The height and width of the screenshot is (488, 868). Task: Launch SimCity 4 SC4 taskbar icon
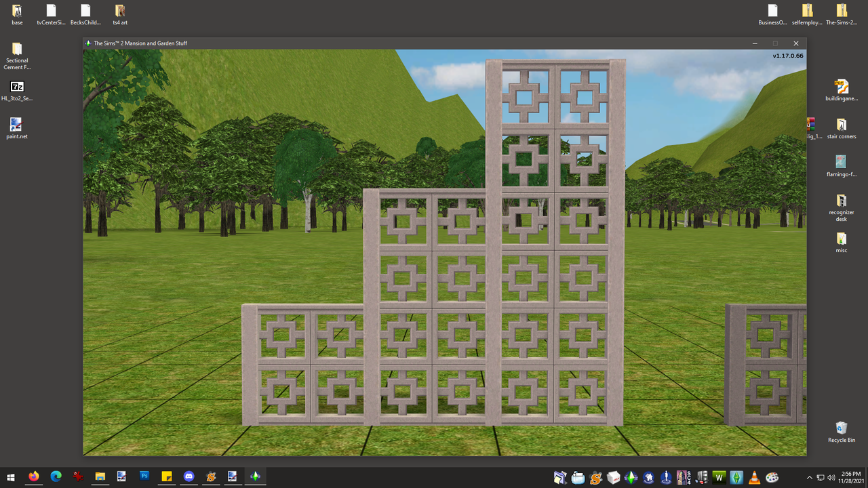pyautogui.click(x=684, y=477)
